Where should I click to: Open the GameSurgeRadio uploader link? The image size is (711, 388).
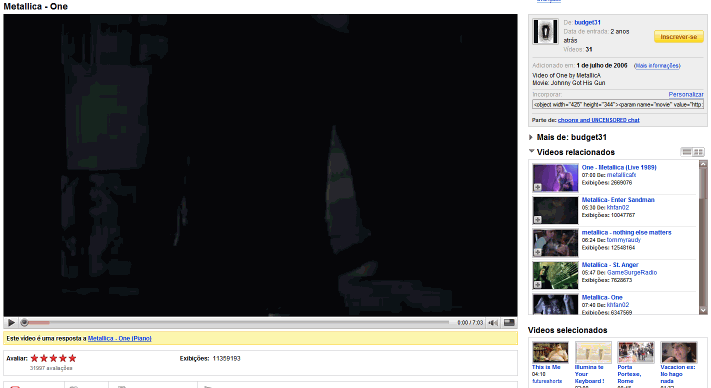pos(632,272)
